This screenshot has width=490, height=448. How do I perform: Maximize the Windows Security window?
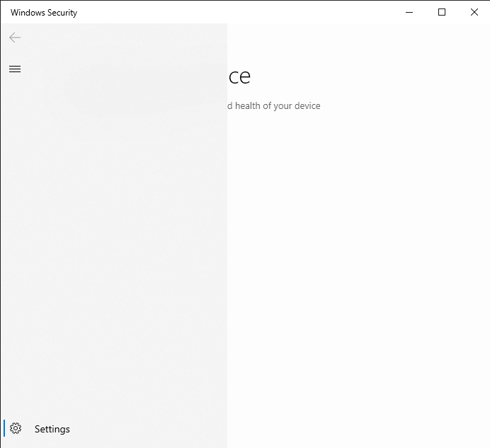(x=442, y=12)
